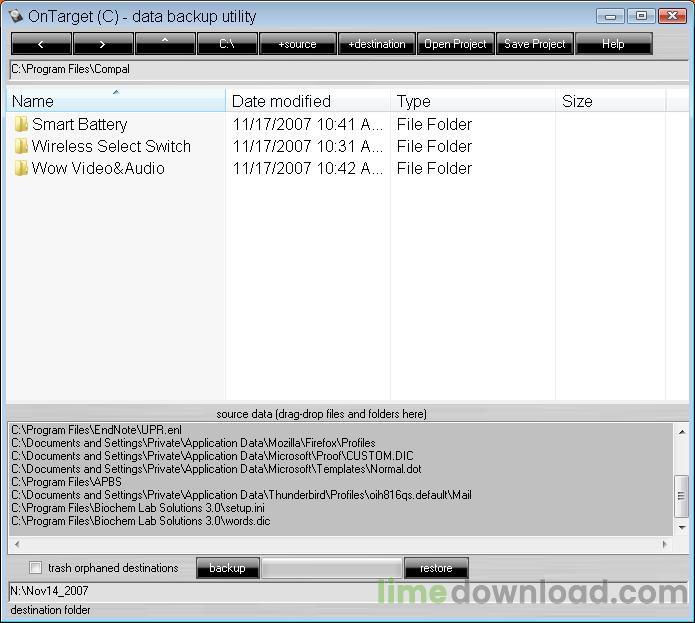The image size is (695, 623).
Task: Select the Templates\Normal.dot source entry
Action: coord(216,469)
